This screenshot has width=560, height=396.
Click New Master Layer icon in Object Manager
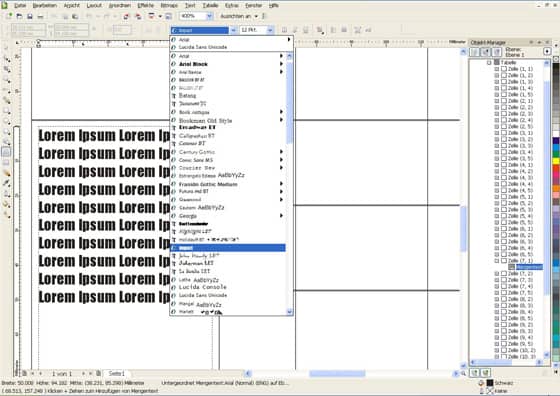[485, 373]
